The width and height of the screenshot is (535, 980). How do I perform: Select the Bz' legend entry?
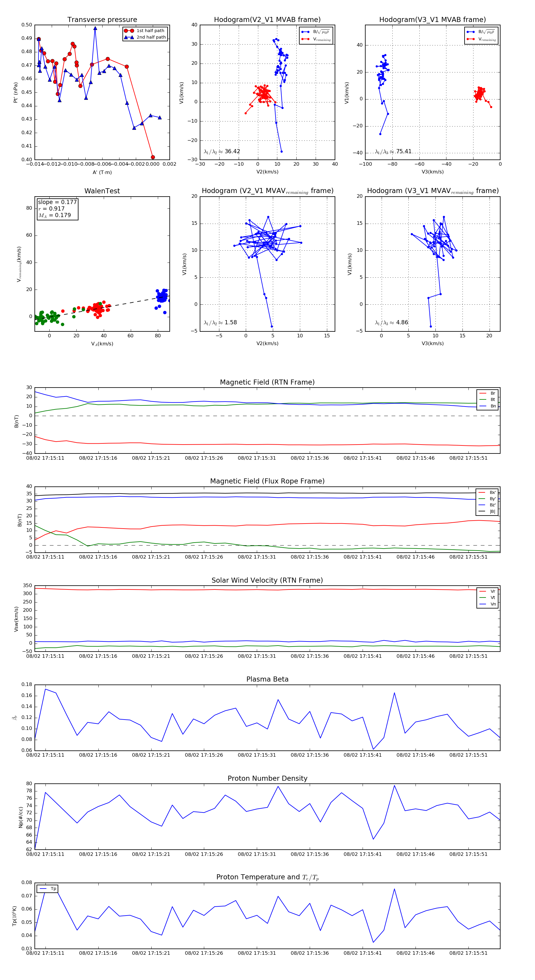(x=487, y=505)
